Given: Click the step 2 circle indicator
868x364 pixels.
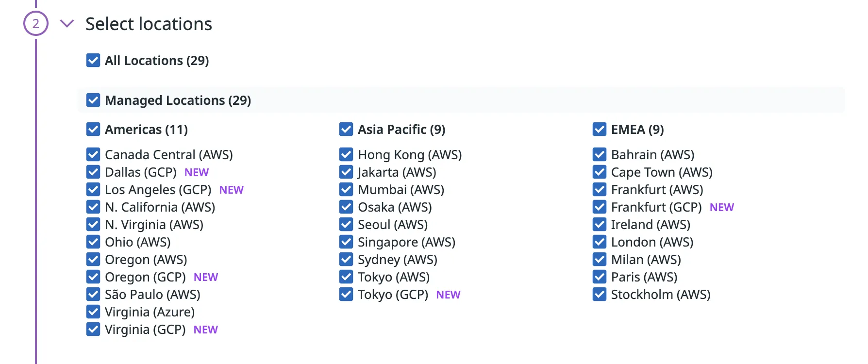Looking at the screenshot, I should (x=36, y=23).
